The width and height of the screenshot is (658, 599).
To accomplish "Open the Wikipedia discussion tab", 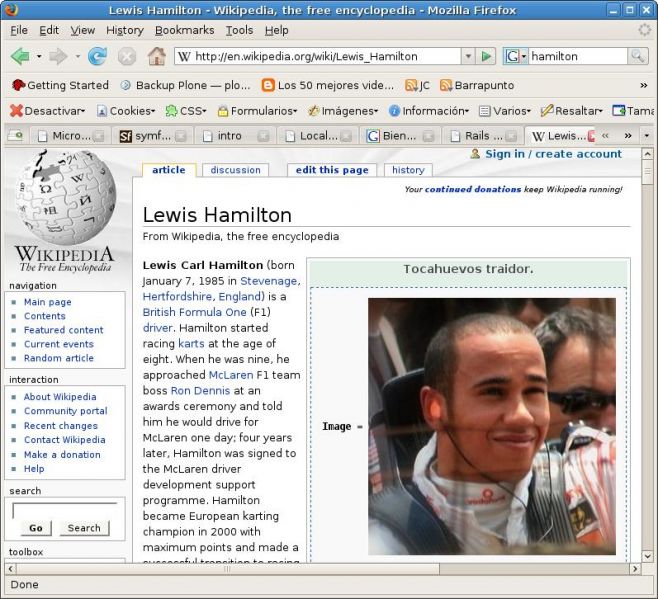I will [235, 170].
